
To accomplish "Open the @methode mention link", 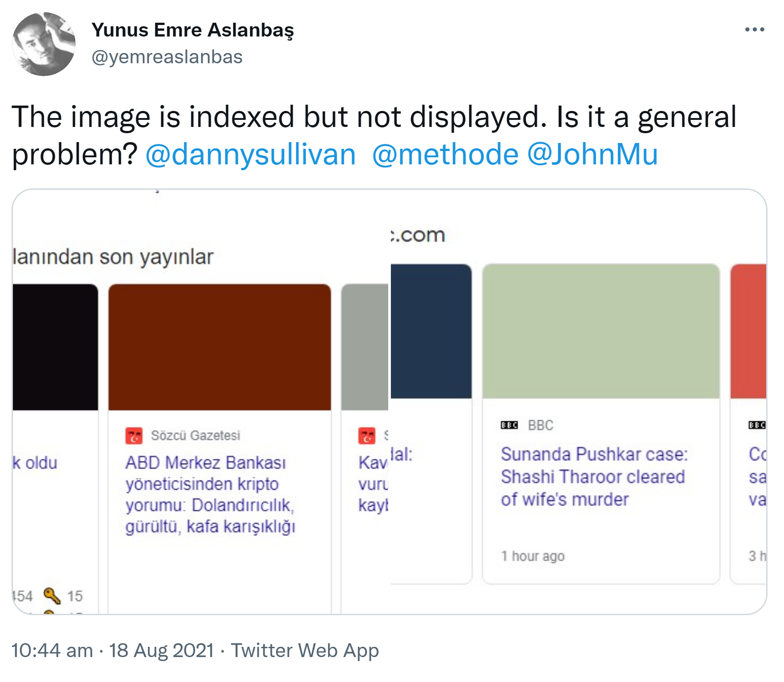I will 445,155.
